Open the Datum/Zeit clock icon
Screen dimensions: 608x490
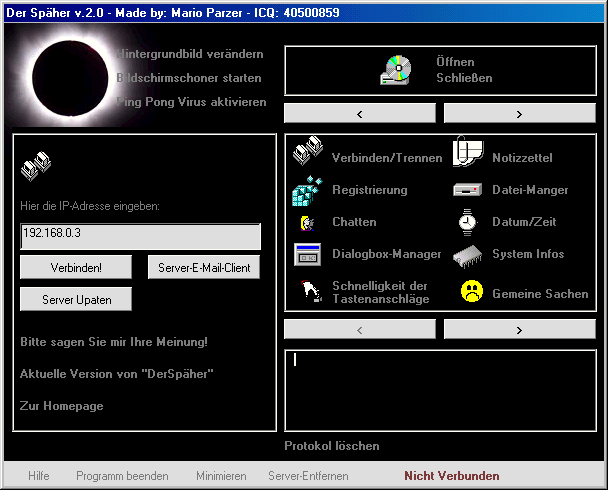(467, 222)
